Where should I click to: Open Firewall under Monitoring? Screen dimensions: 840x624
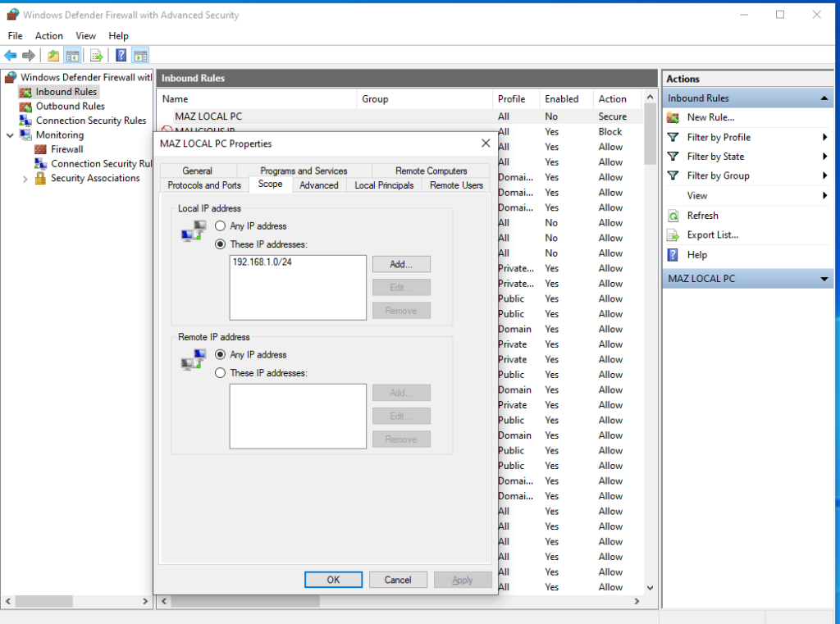tap(67, 149)
